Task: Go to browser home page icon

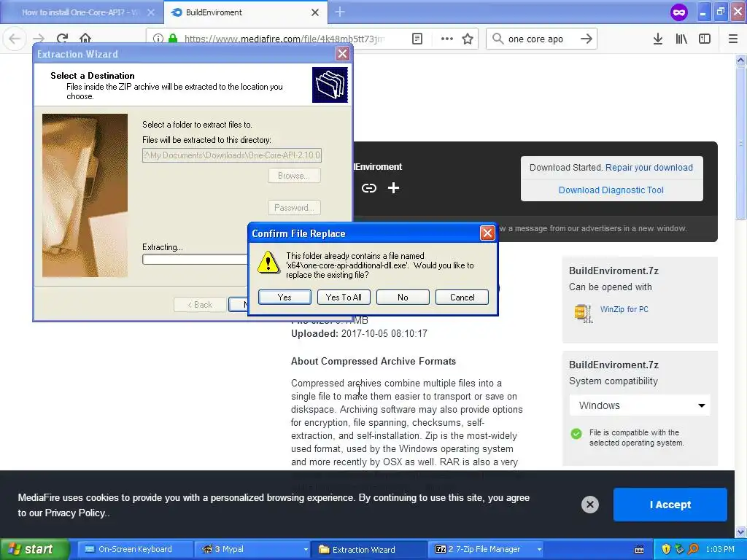Action: click(x=85, y=39)
